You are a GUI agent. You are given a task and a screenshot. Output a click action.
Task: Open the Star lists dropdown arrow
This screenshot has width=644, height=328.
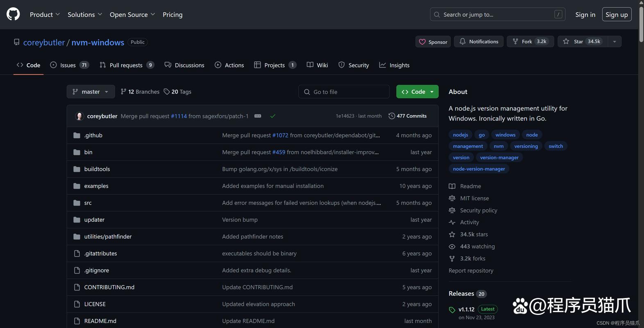[x=614, y=41]
